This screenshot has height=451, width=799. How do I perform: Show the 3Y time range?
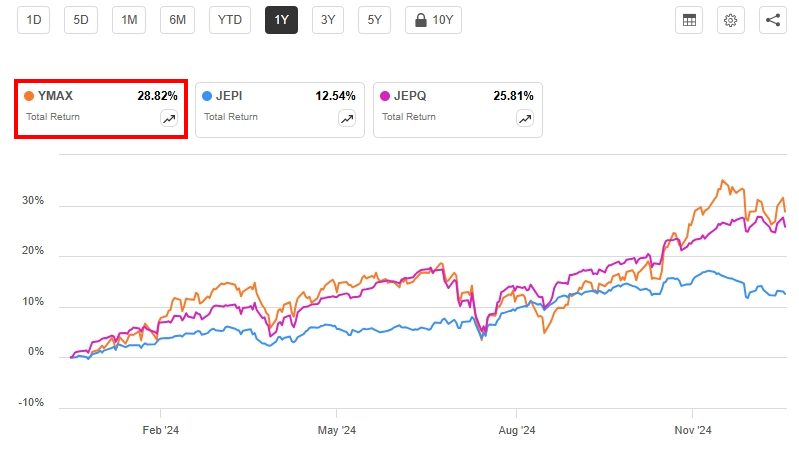pyautogui.click(x=328, y=20)
